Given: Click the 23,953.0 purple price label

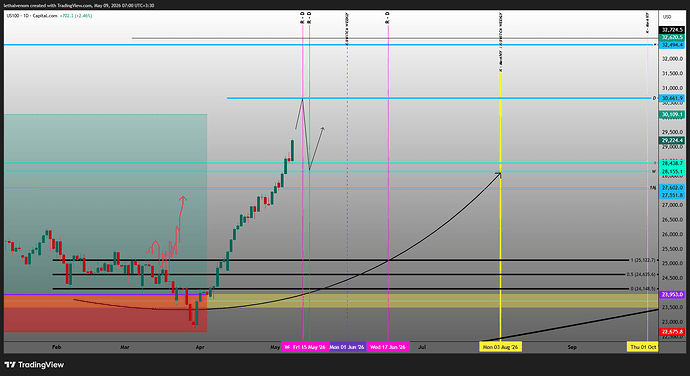Looking at the screenshot, I should 672,295.
